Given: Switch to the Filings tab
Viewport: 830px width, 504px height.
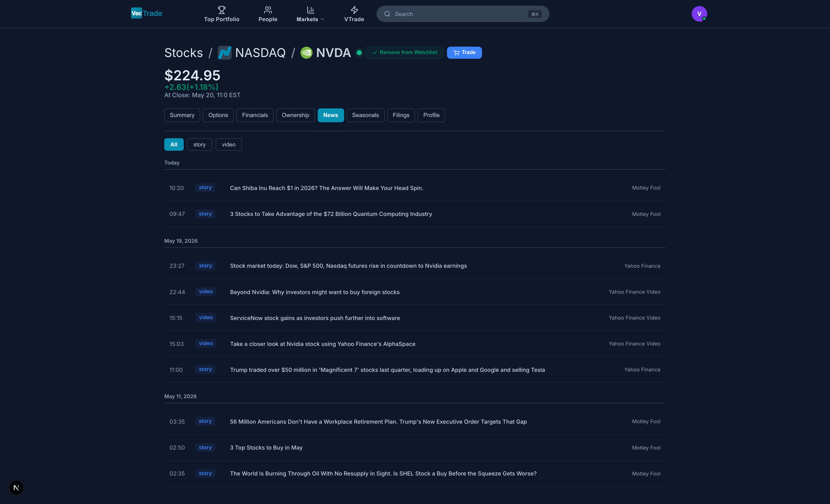Looking at the screenshot, I should click(401, 115).
